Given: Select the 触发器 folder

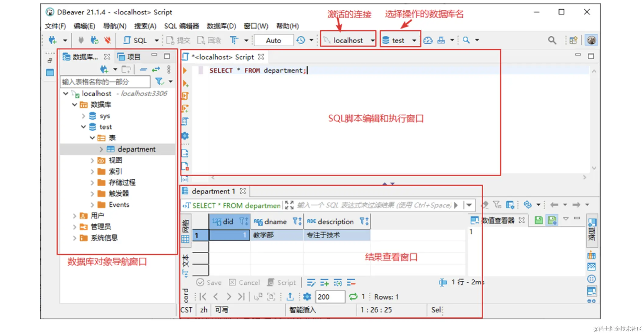Looking at the screenshot, I should tap(119, 194).
